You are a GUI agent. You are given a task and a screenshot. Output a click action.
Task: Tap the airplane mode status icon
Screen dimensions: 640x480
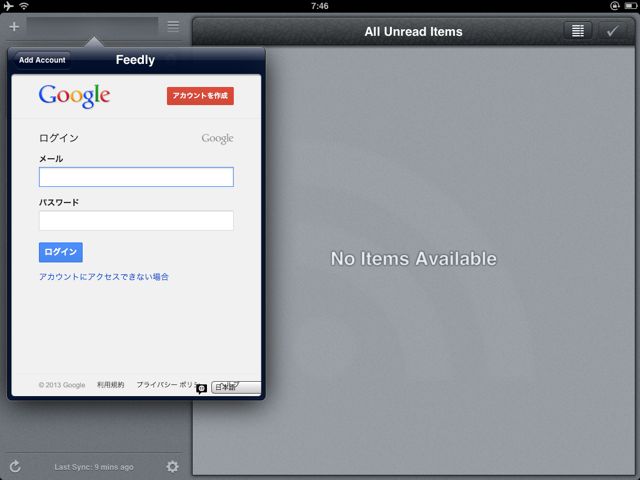point(8,6)
